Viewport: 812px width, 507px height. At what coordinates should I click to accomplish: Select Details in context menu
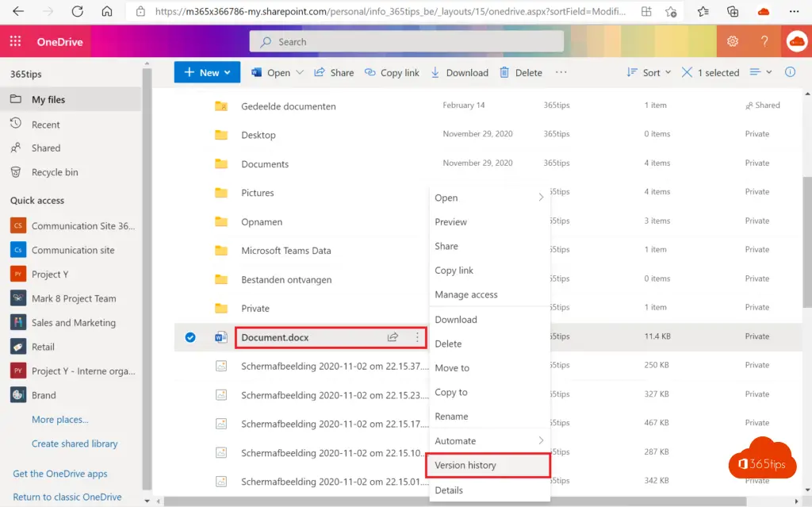(x=489, y=490)
